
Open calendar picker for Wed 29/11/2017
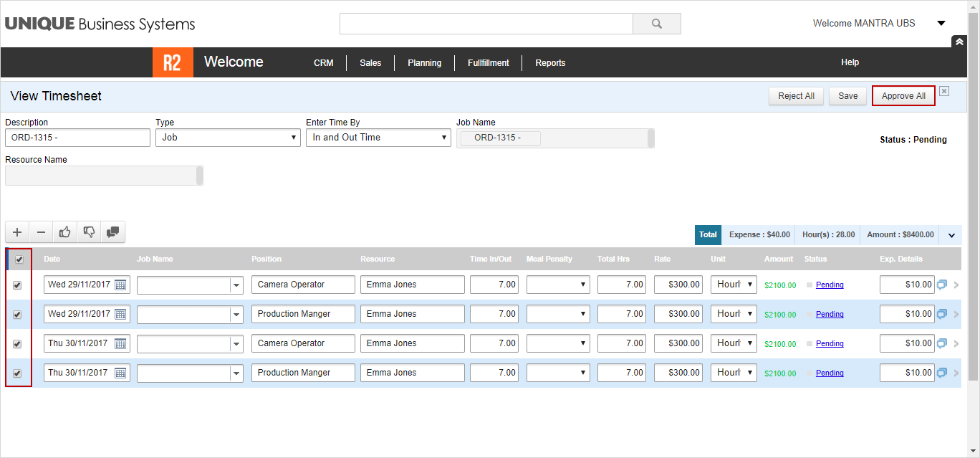coord(121,284)
